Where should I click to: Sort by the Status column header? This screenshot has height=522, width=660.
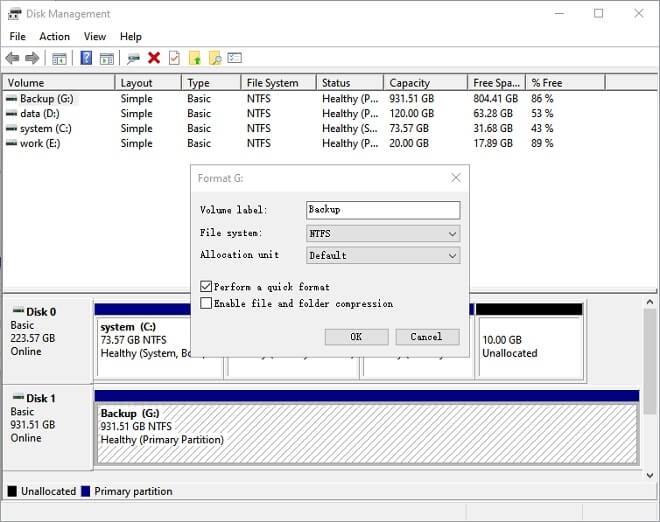point(350,83)
